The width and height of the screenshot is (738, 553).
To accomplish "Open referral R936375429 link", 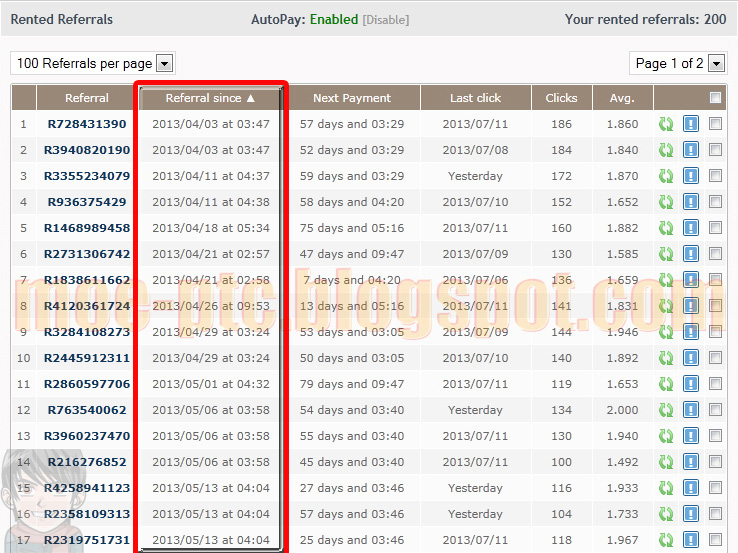I will point(87,202).
